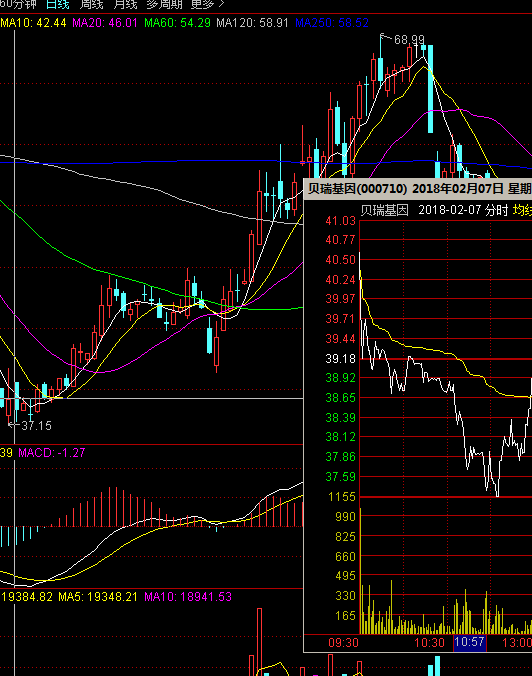This screenshot has height=676, width=532.
Task: Click the yellow 均线 legend label
Action: tap(522, 210)
